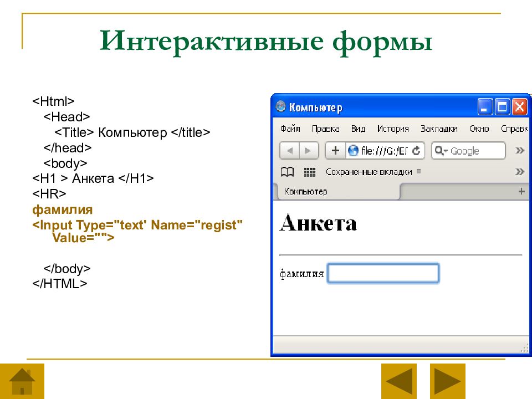Click browser Back arrow button

click(x=289, y=151)
